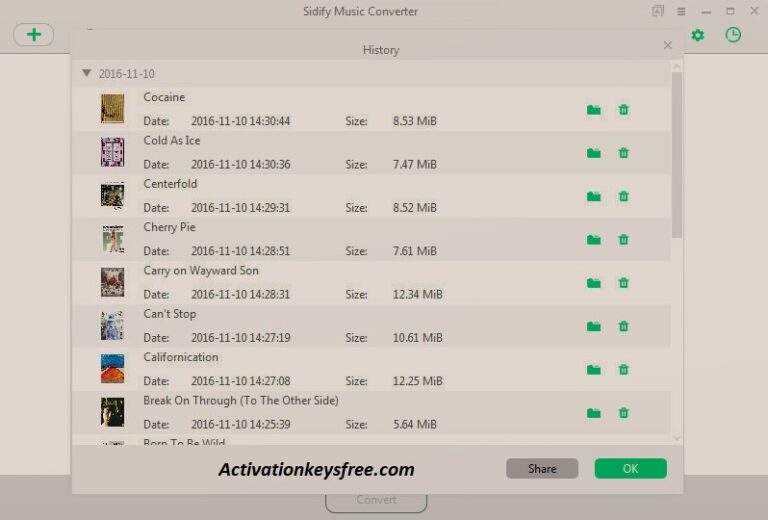Select the Can't Stop album art
Image resolution: width=768 pixels, height=520 pixels.
pyautogui.click(x=112, y=325)
